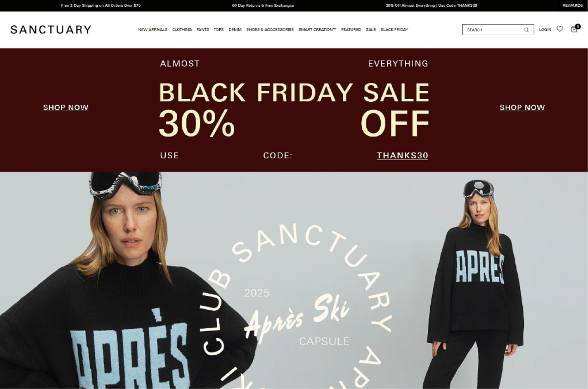The width and height of the screenshot is (588, 389).
Task: Click inside the Search input field
Action: click(x=493, y=30)
